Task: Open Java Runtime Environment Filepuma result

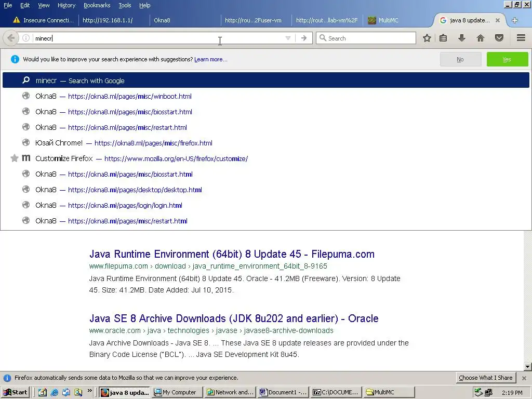Action: 232,254
